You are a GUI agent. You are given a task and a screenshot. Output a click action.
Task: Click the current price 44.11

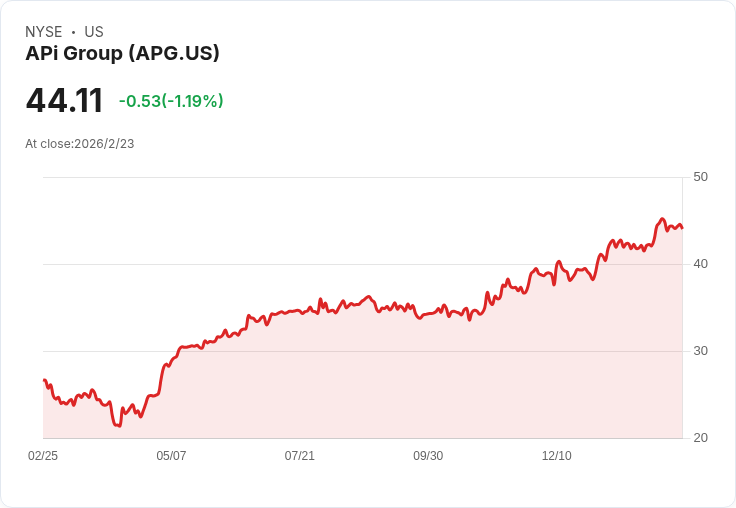64,101
